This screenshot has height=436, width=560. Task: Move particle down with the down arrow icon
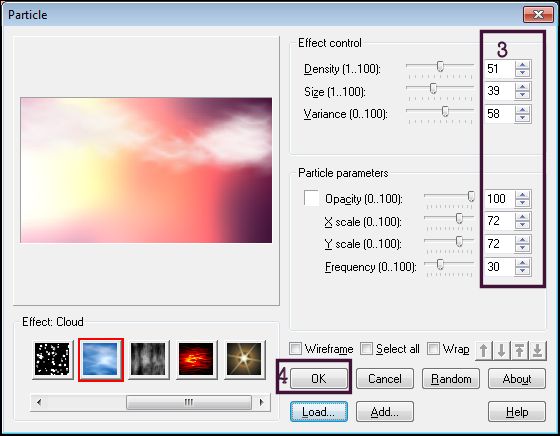point(501,350)
